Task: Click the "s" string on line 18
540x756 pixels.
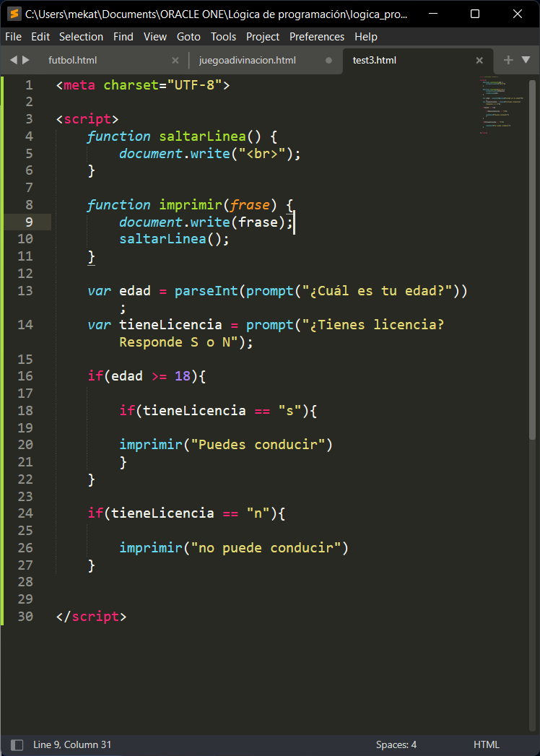Action: [x=289, y=410]
